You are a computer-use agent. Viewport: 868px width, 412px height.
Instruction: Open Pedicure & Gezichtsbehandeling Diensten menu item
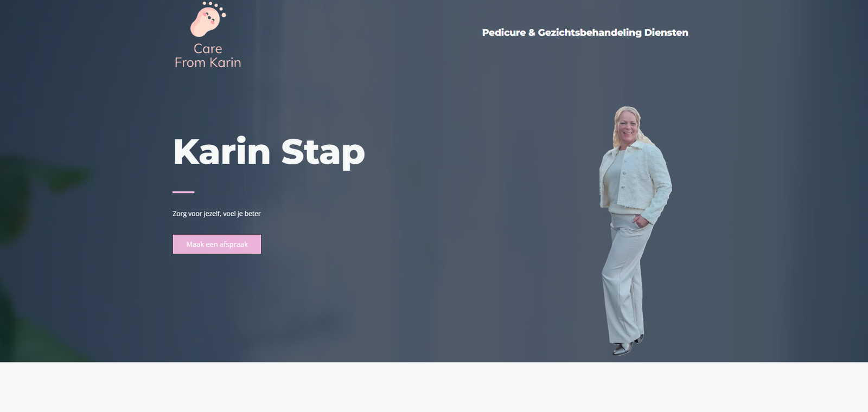point(585,33)
